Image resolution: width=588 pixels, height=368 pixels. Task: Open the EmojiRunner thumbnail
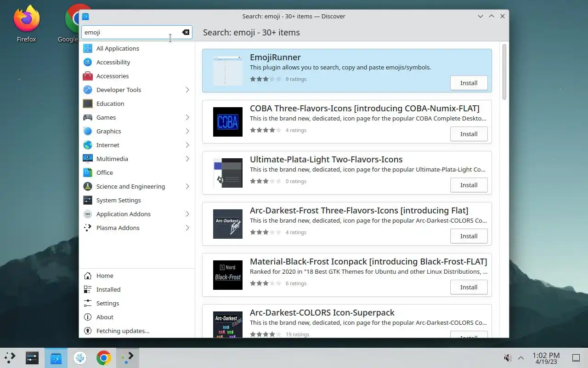point(228,71)
